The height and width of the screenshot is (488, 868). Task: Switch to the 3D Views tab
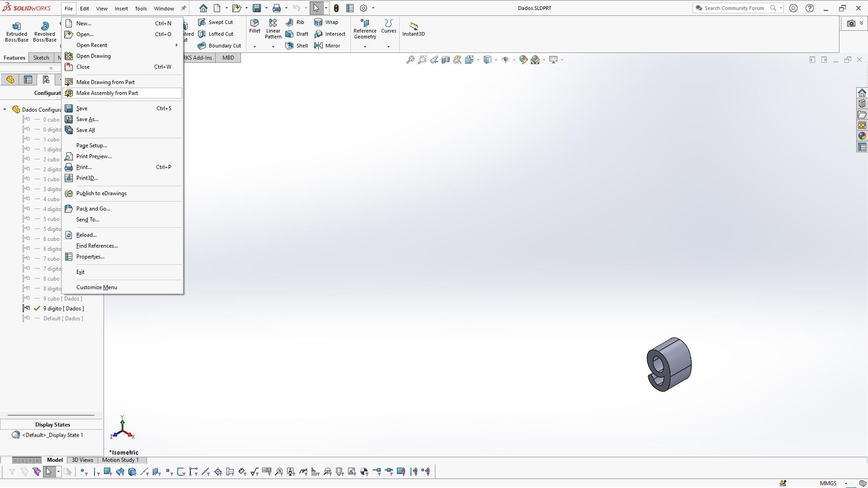(x=82, y=460)
